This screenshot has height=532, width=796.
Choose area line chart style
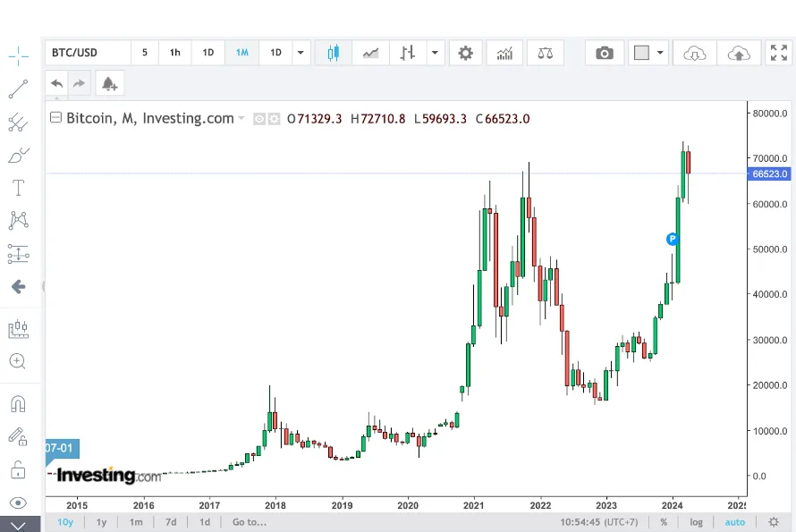coord(370,53)
